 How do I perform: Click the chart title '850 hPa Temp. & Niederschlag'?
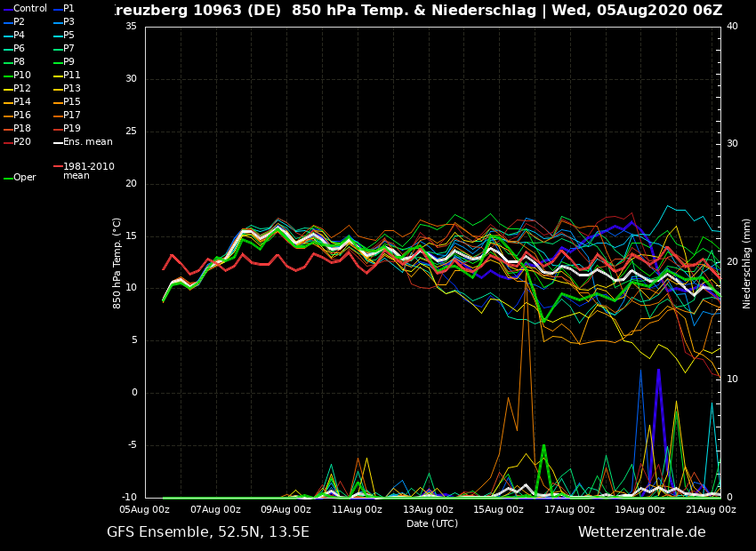pyautogui.click(x=414, y=11)
